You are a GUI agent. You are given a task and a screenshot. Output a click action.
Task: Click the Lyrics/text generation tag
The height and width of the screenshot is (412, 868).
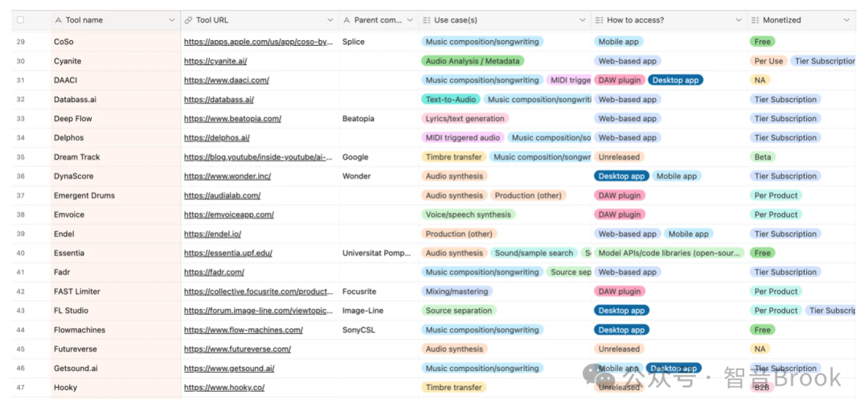click(x=465, y=119)
